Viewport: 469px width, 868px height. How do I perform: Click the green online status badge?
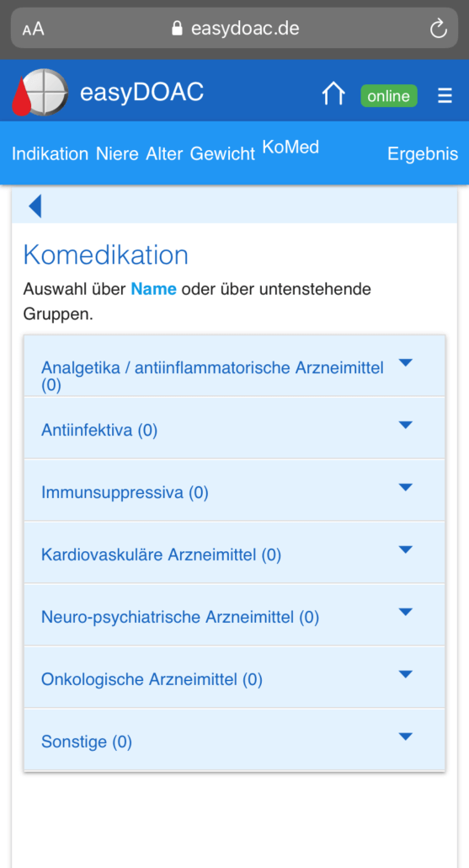pyautogui.click(x=389, y=96)
